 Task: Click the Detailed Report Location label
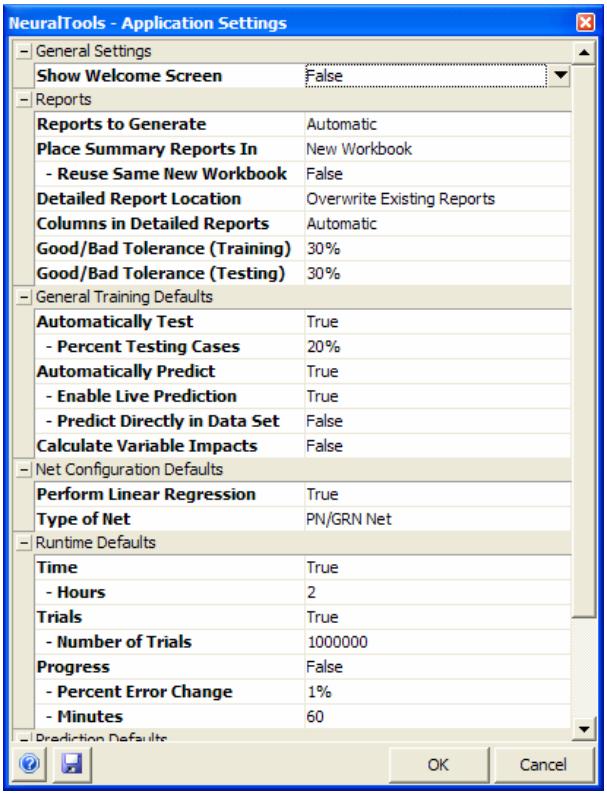(139, 199)
